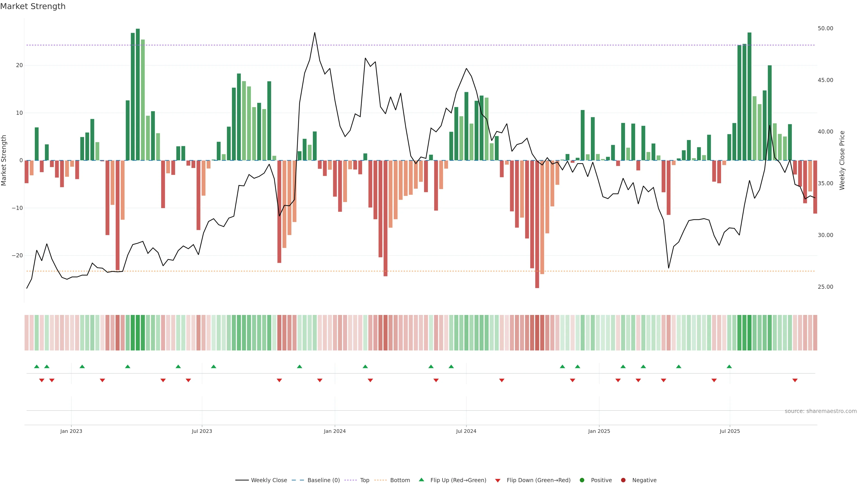Click the Market Strength chart title
Screen dimensions: 868x488
pos(33,6)
